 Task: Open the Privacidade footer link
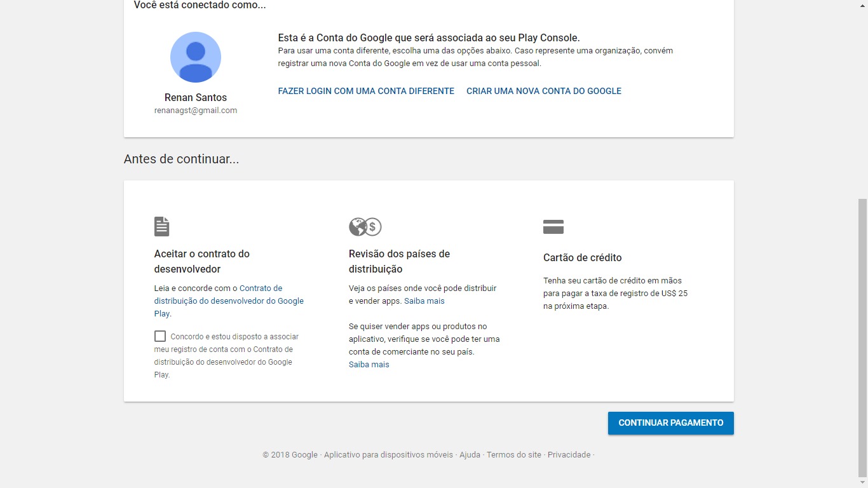click(x=569, y=454)
